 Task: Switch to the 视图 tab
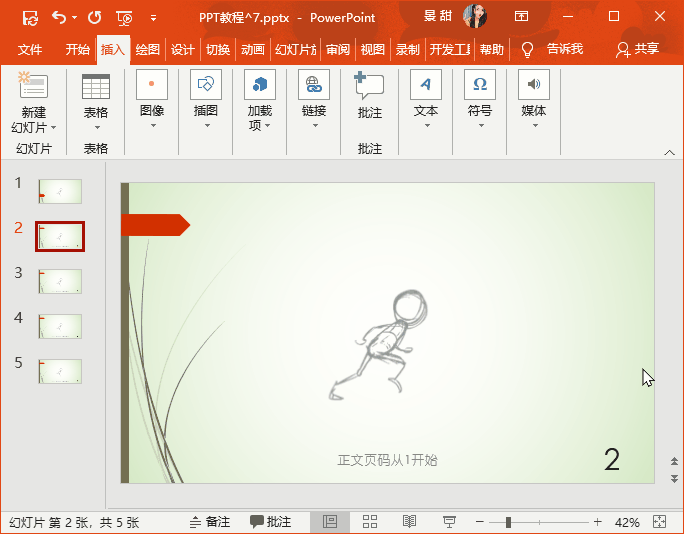[x=373, y=50]
